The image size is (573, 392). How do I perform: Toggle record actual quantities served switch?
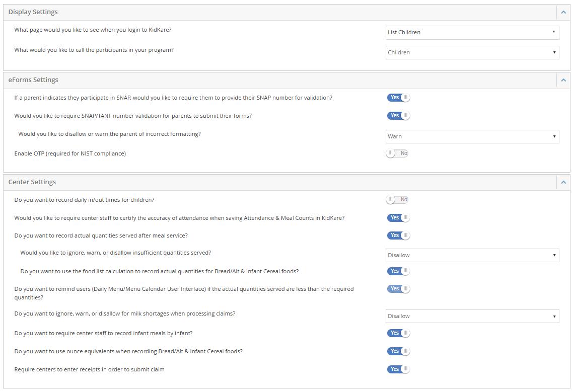tap(398, 236)
